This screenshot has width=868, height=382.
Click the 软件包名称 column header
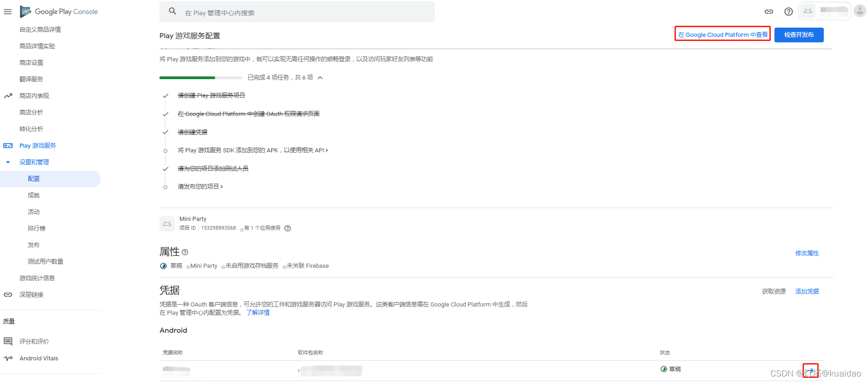coord(311,353)
